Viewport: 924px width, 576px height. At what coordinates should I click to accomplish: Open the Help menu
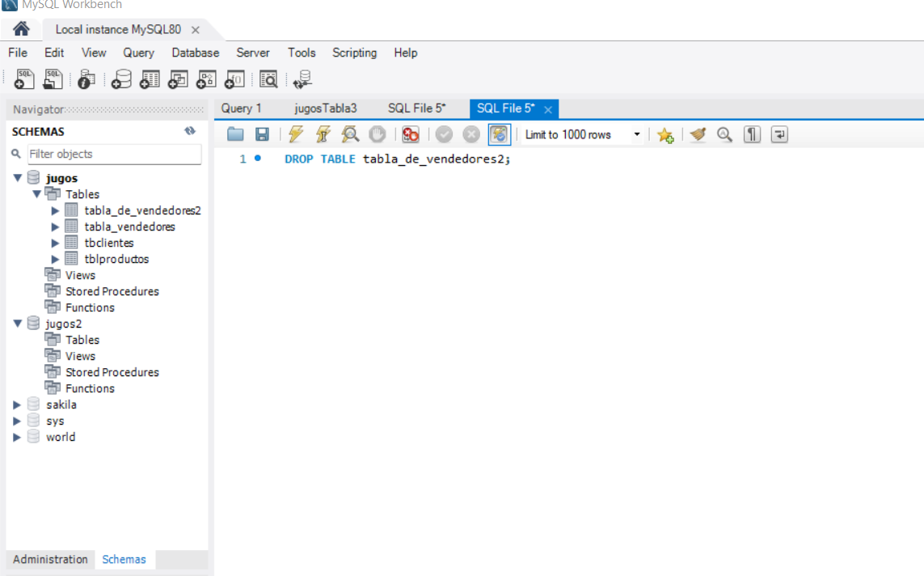[x=406, y=53]
